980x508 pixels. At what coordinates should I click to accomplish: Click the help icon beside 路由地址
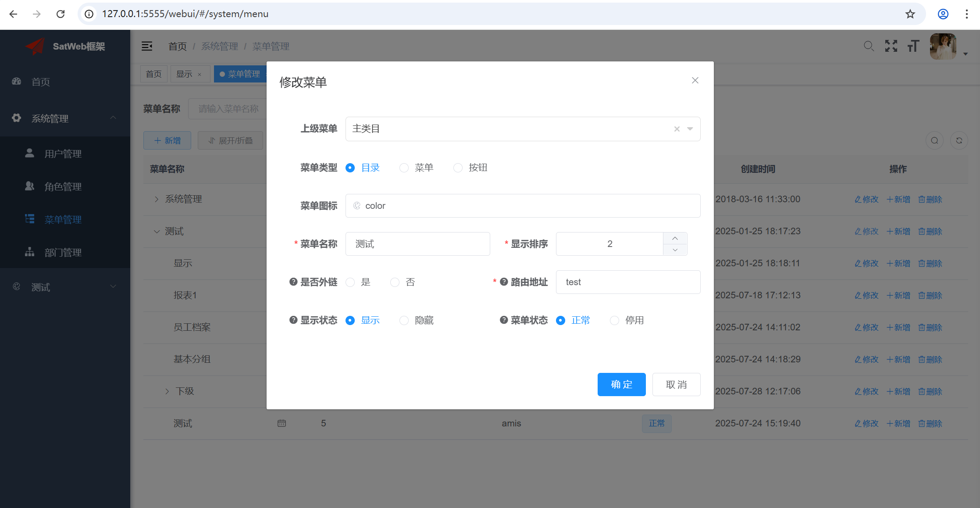[504, 282]
